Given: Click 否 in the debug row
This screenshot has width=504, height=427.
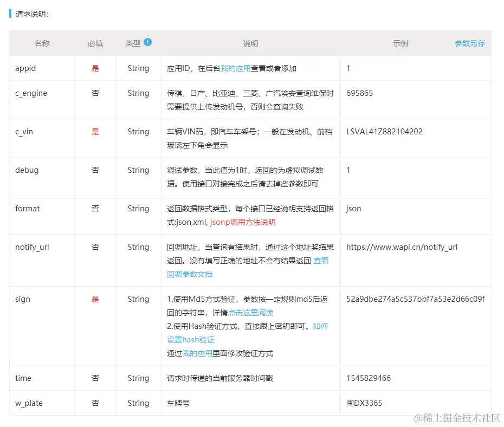Looking at the screenshot, I should pos(95,170).
